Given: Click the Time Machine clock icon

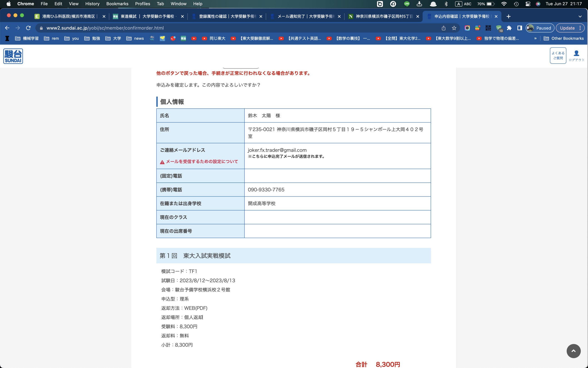Looking at the screenshot, I should [516, 4].
